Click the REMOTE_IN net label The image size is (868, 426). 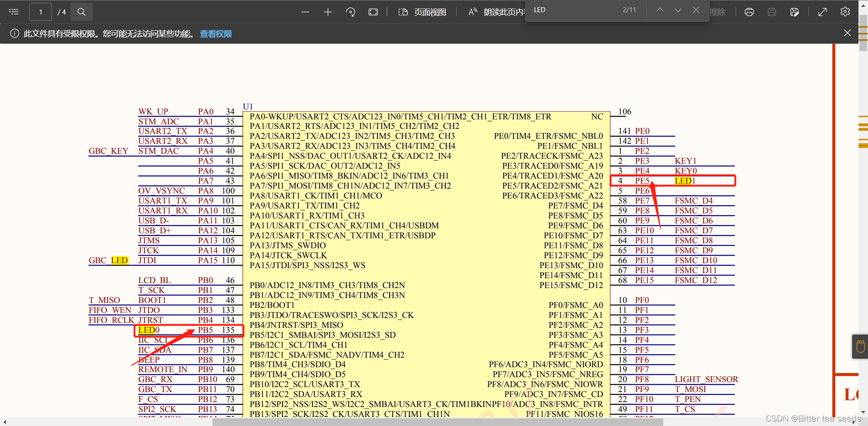(163, 369)
